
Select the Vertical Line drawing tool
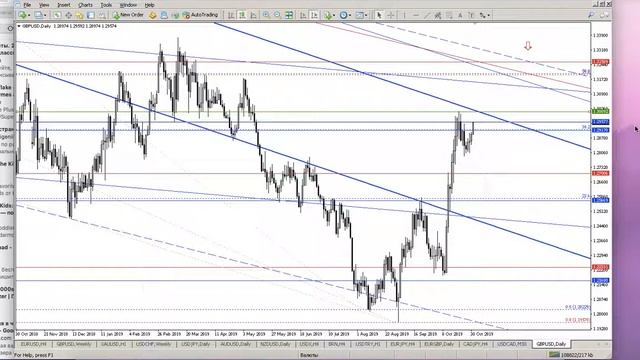pyautogui.click(x=404, y=15)
